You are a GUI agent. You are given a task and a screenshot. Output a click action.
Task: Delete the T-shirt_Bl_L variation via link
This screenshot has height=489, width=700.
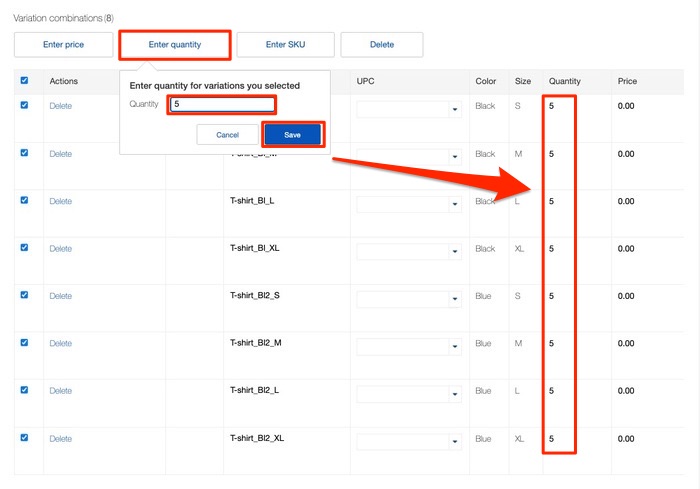(61, 202)
